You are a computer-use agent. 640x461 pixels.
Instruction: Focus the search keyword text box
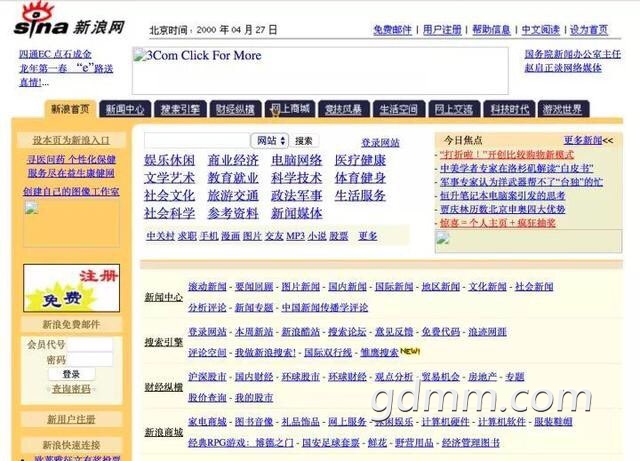(197, 141)
